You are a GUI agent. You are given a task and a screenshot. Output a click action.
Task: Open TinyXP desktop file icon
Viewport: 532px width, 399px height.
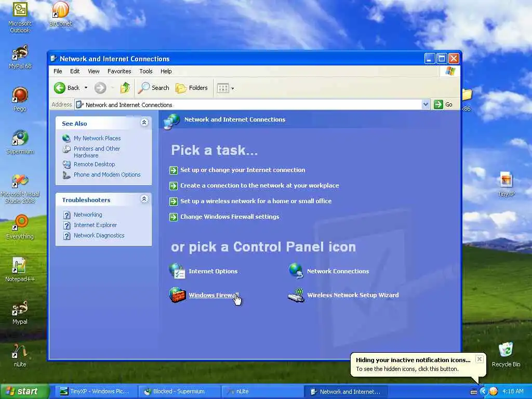click(506, 184)
